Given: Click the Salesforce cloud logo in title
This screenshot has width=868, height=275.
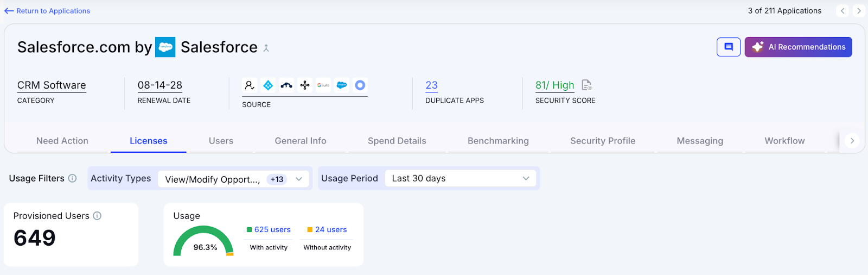Looking at the screenshot, I should click(165, 47).
